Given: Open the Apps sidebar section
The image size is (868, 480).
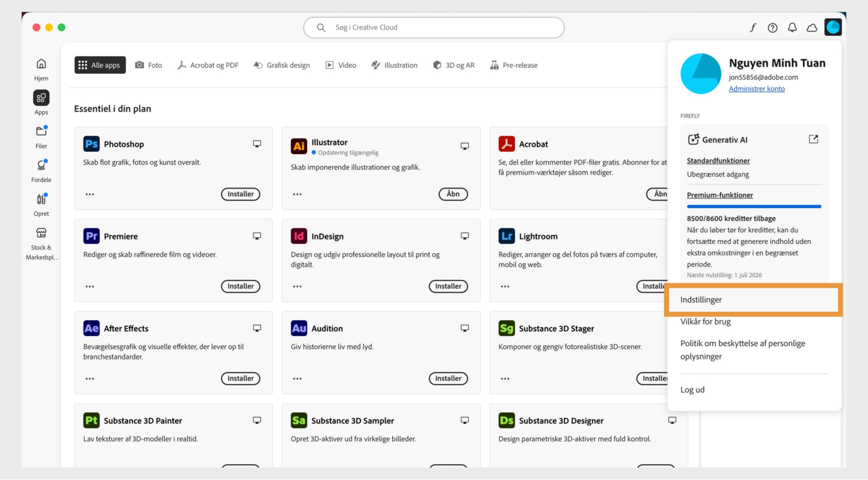Looking at the screenshot, I should point(41,103).
